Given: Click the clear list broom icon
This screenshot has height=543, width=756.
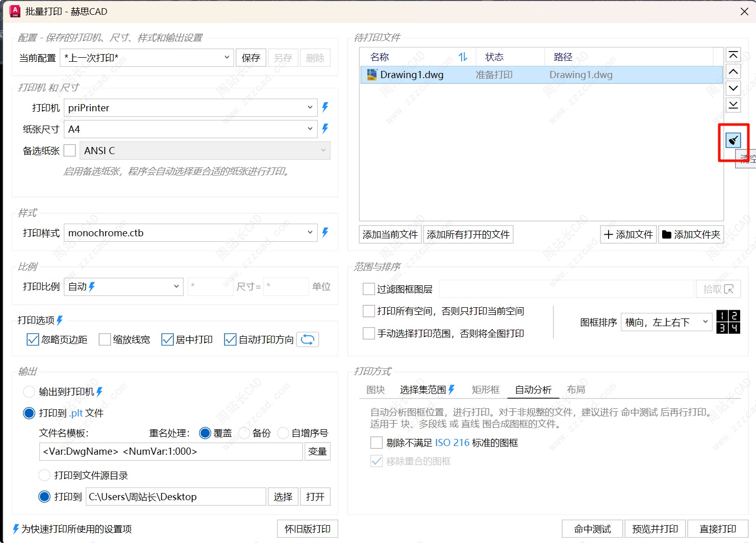Looking at the screenshot, I should click(x=733, y=140).
